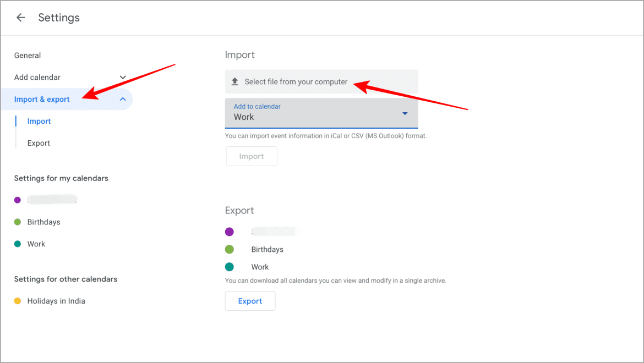Click the back arrow next to Settings
The width and height of the screenshot is (644, 363).
[x=21, y=18]
